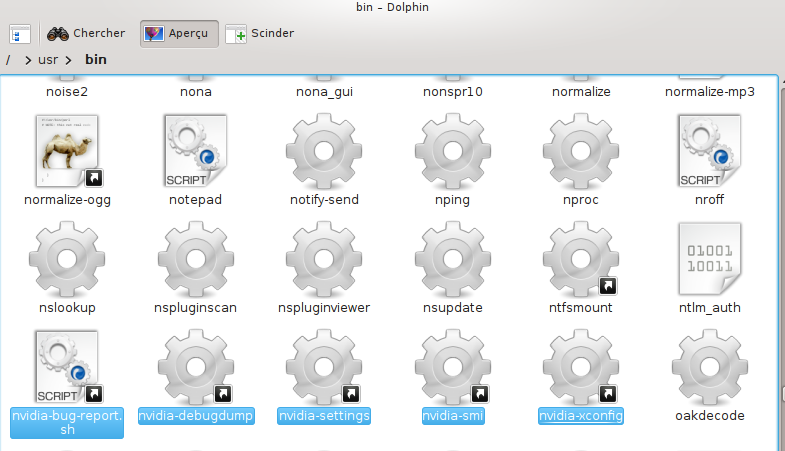
Task: Select the nproc gear icon
Action: 581,151
